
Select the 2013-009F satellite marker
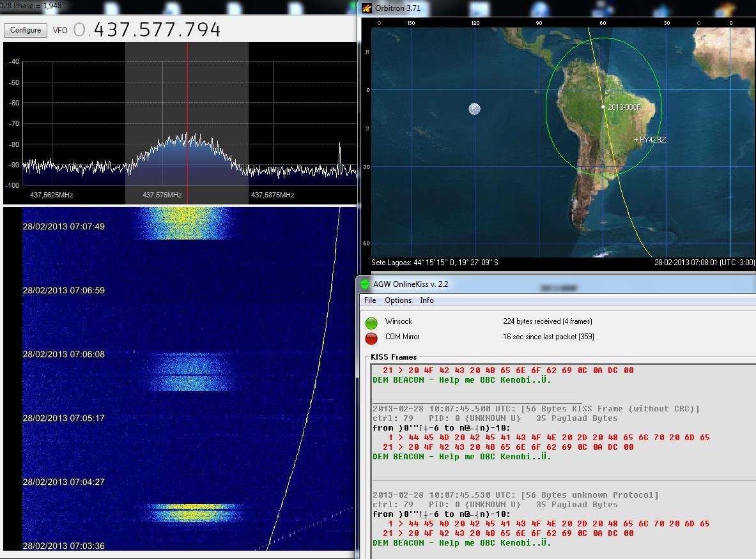pyautogui.click(x=603, y=107)
